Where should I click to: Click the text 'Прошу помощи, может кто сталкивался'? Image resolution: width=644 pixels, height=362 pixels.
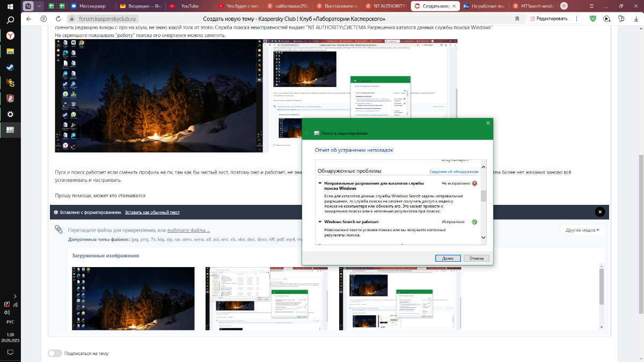pyautogui.click(x=100, y=196)
